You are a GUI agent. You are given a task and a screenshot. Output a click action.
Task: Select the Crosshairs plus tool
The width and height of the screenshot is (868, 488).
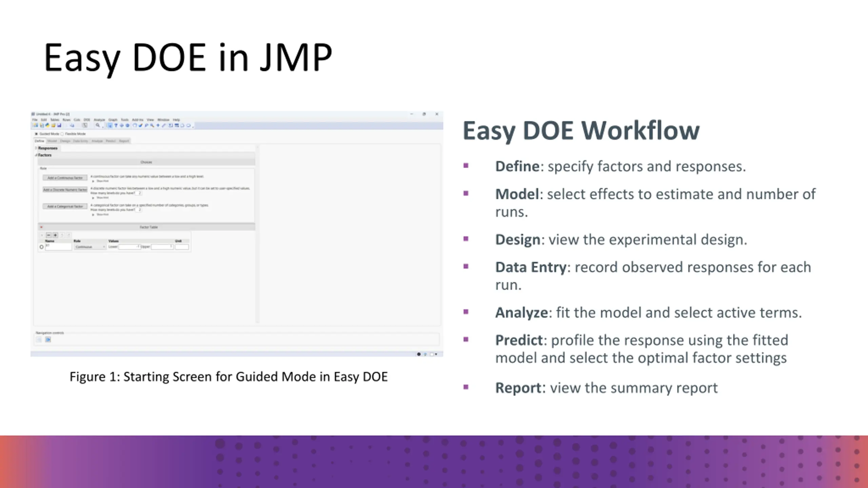click(158, 125)
